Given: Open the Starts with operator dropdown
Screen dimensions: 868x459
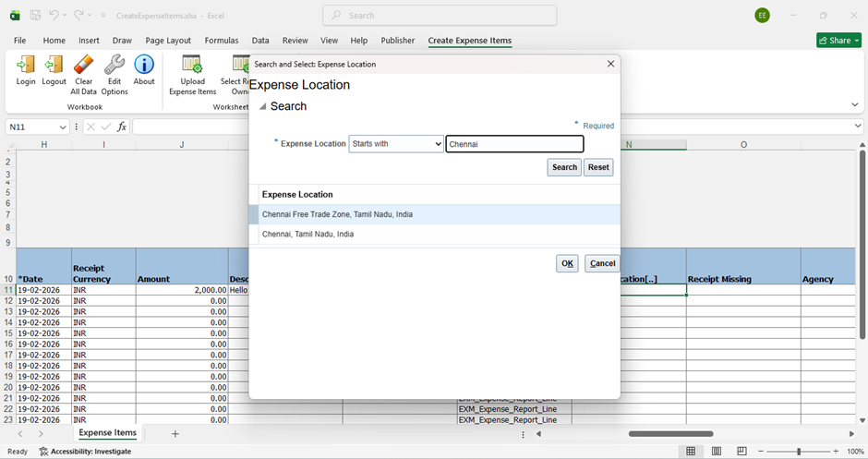Looking at the screenshot, I should (x=396, y=144).
